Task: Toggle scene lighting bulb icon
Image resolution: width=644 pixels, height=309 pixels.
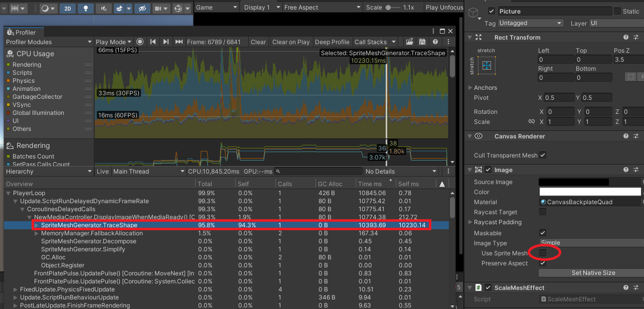Action: point(85,9)
